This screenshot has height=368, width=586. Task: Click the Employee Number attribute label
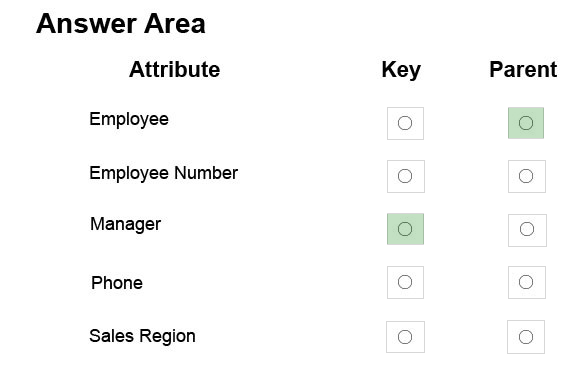pos(163,174)
